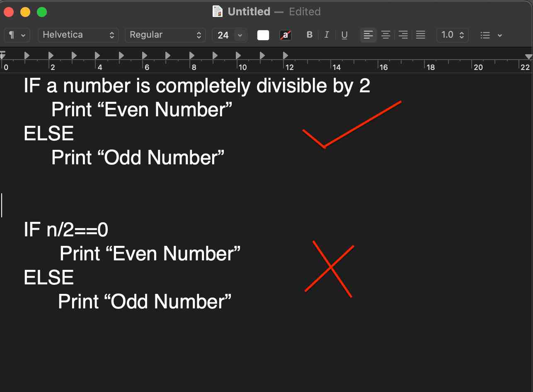Click the document icon in title bar
The image size is (533, 392).
(x=218, y=12)
